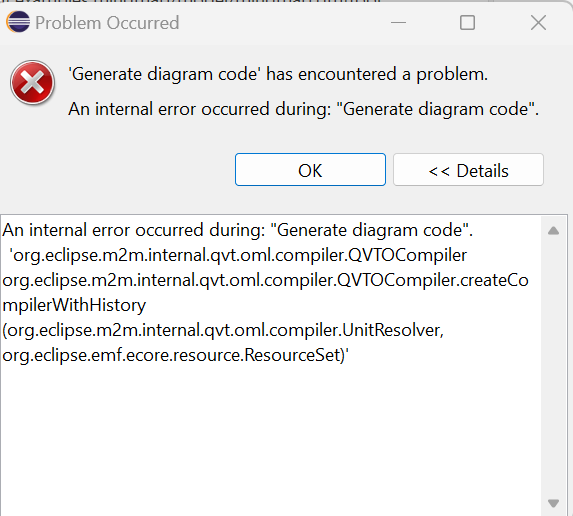The image size is (573, 516).
Task: Close the Problem Occurred dialog
Action: coord(538,23)
